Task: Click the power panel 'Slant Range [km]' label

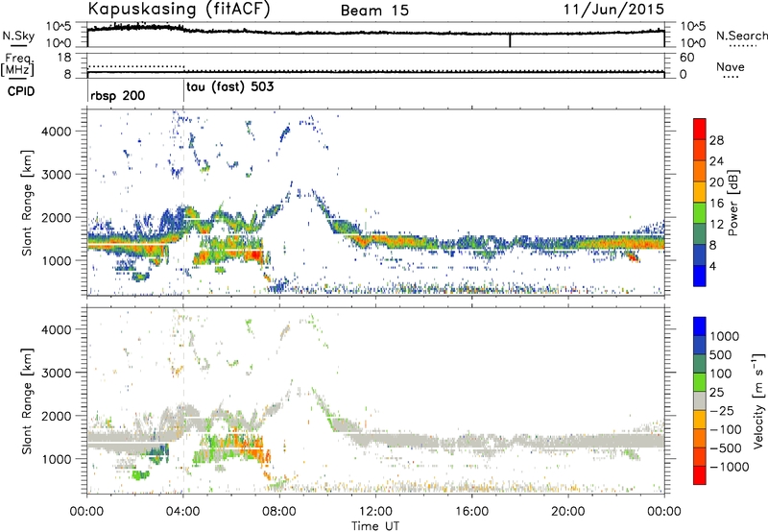Action: [x=27, y=203]
